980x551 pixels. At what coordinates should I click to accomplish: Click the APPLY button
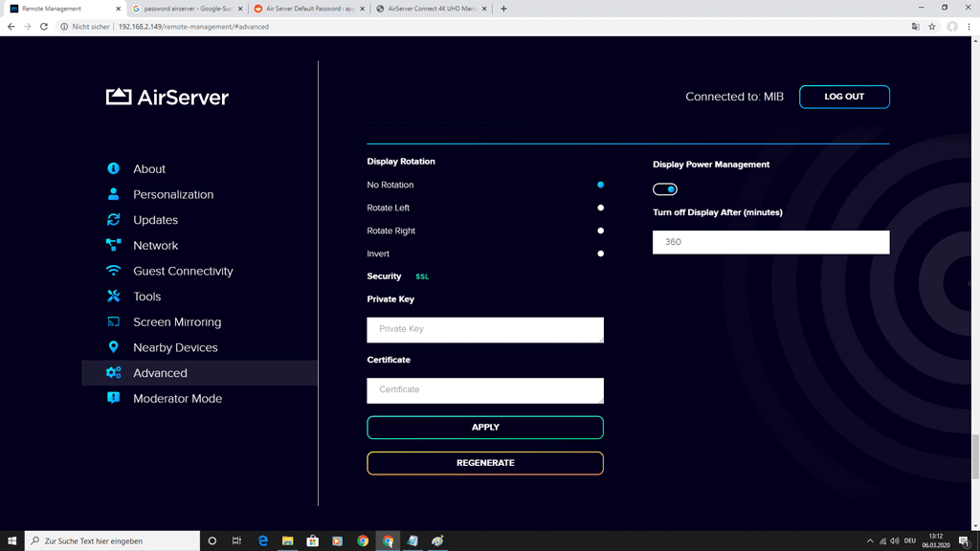pyautogui.click(x=485, y=428)
